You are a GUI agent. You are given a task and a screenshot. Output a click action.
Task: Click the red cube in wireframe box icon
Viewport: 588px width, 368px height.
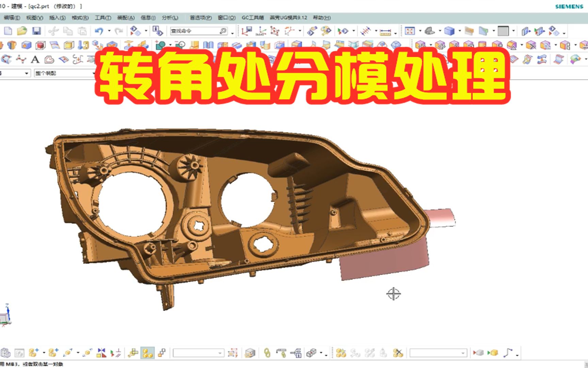(x=40, y=45)
